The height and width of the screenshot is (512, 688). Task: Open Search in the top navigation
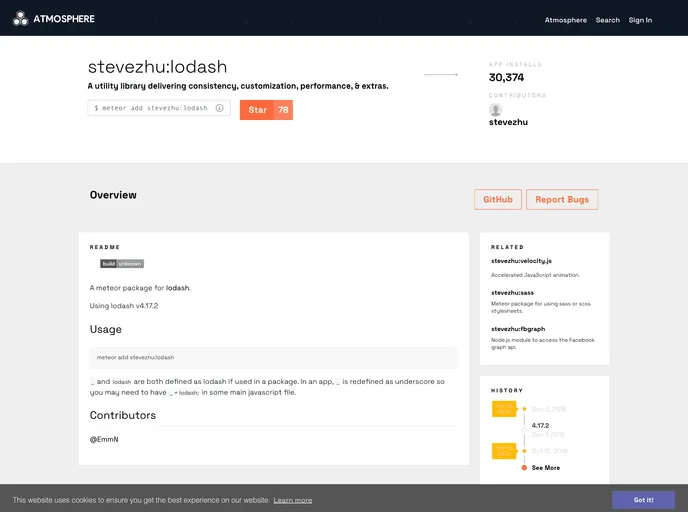pos(608,20)
